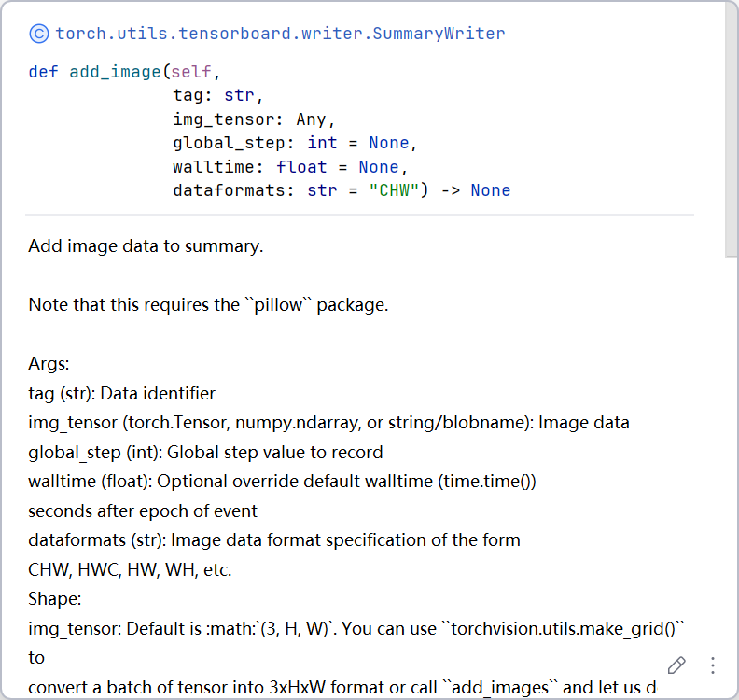Image resolution: width=739 pixels, height=700 pixels.
Task: Click the Any type of img_tensor
Action: tap(312, 119)
